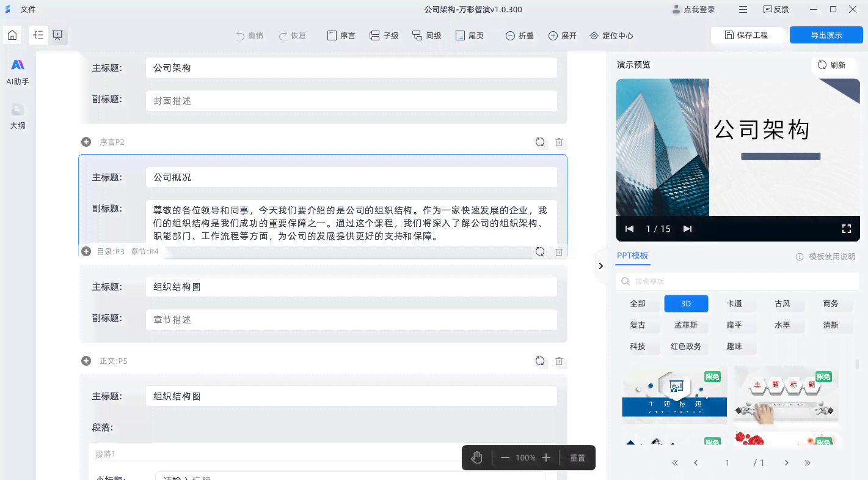868x480 pixels.
Task: Filter templates by 扁平
Action: click(734, 325)
